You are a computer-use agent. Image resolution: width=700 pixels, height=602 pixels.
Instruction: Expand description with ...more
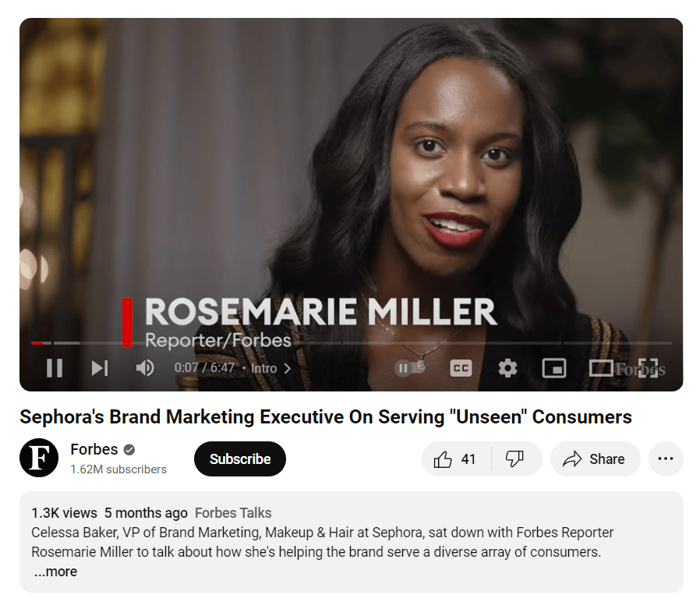(x=55, y=571)
